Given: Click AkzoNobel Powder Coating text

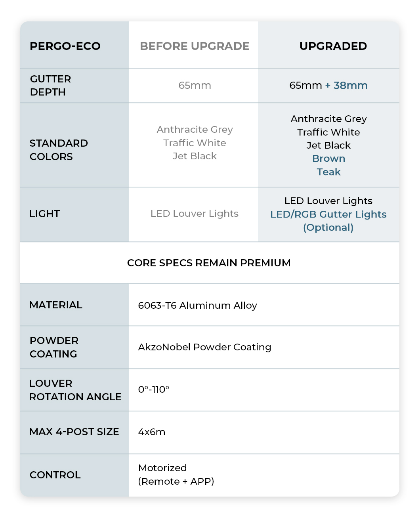Looking at the screenshot, I should tap(204, 347).
